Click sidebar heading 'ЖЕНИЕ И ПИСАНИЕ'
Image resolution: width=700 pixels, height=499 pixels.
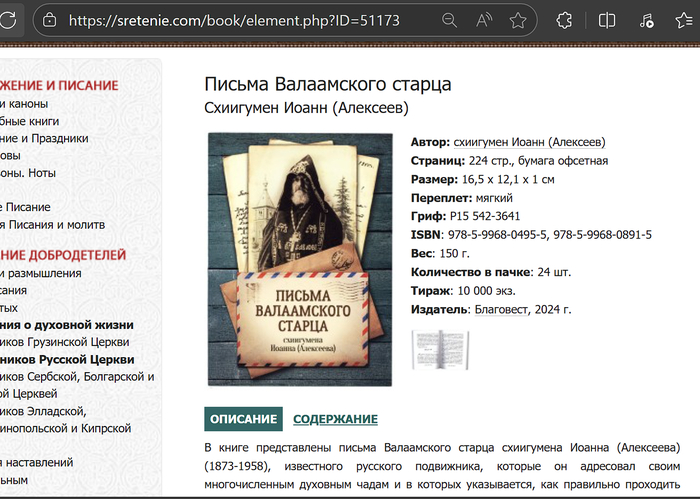pos(59,85)
